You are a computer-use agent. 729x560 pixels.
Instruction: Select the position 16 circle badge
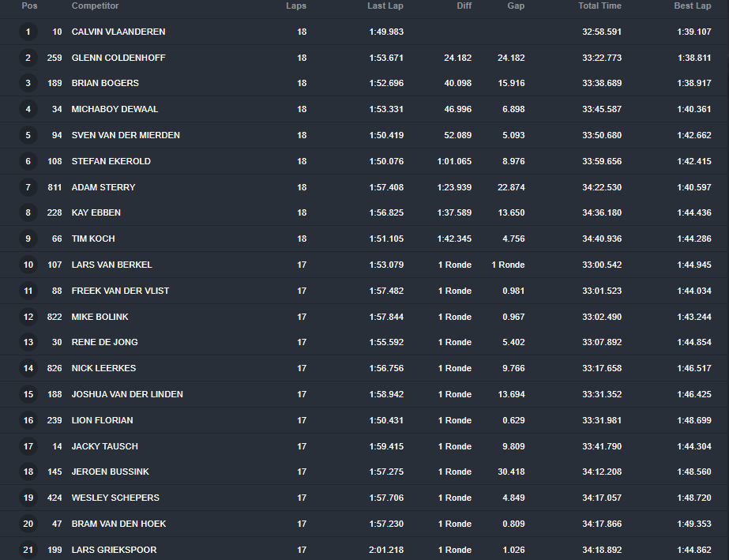click(28, 421)
